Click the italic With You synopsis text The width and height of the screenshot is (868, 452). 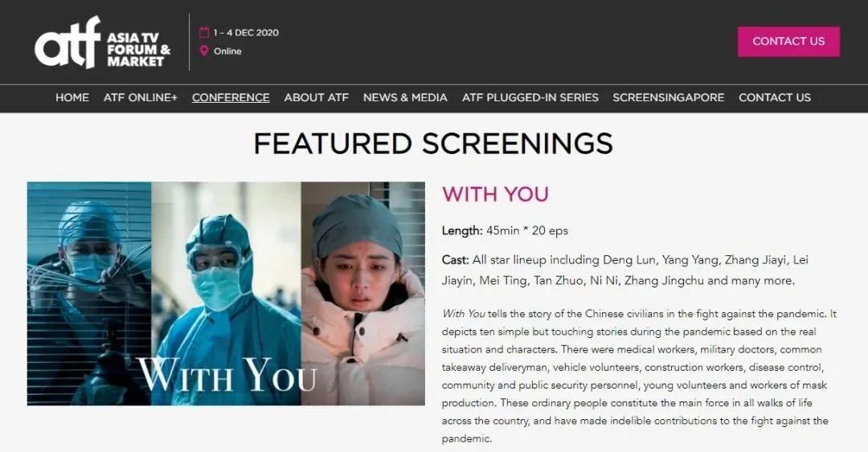coord(464,314)
